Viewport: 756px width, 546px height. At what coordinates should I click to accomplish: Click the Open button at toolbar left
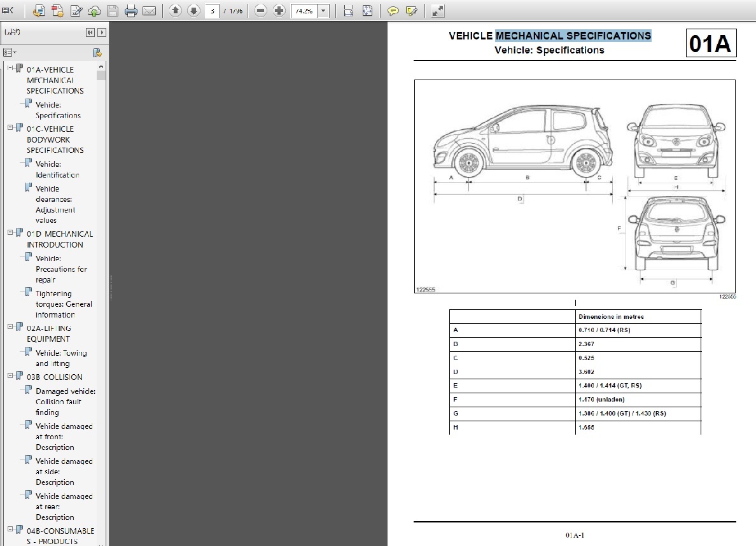[8, 10]
